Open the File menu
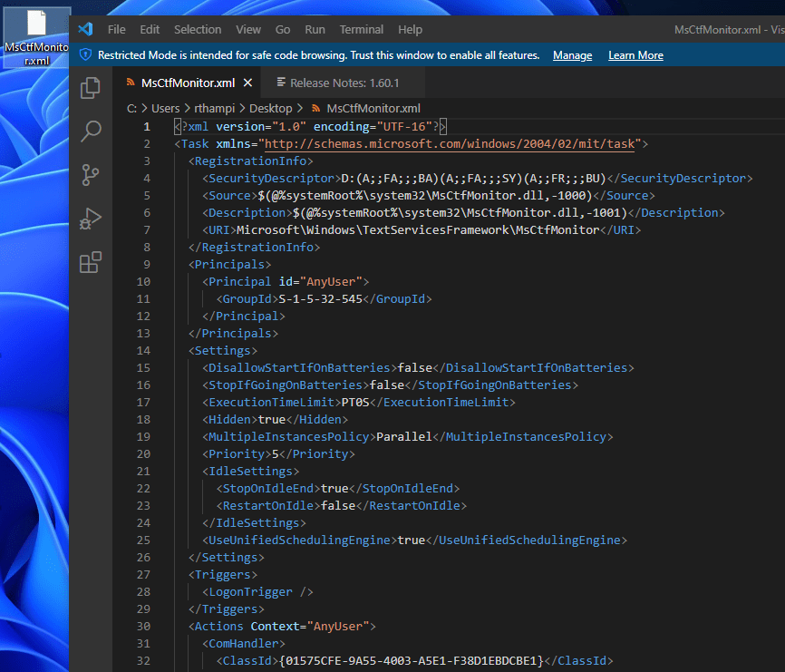Image resolution: width=785 pixels, height=672 pixels. (117, 30)
